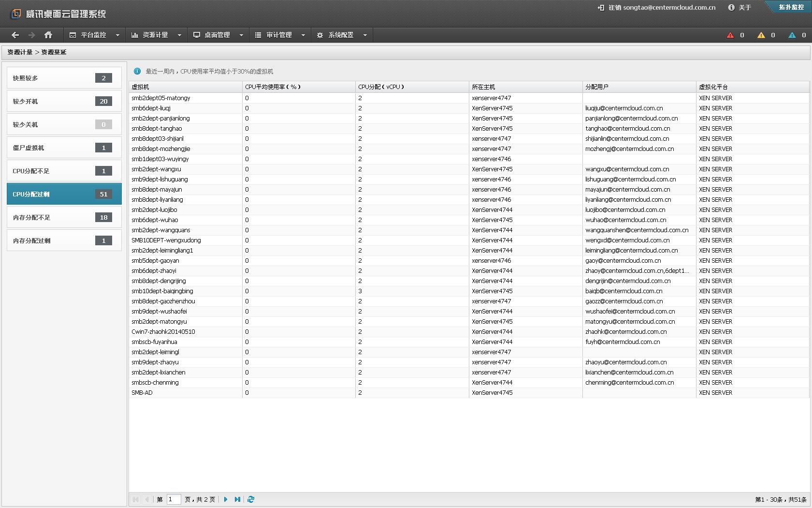Jump to last page of results
This screenshot has width=812, height=508.
pos(237,499)
